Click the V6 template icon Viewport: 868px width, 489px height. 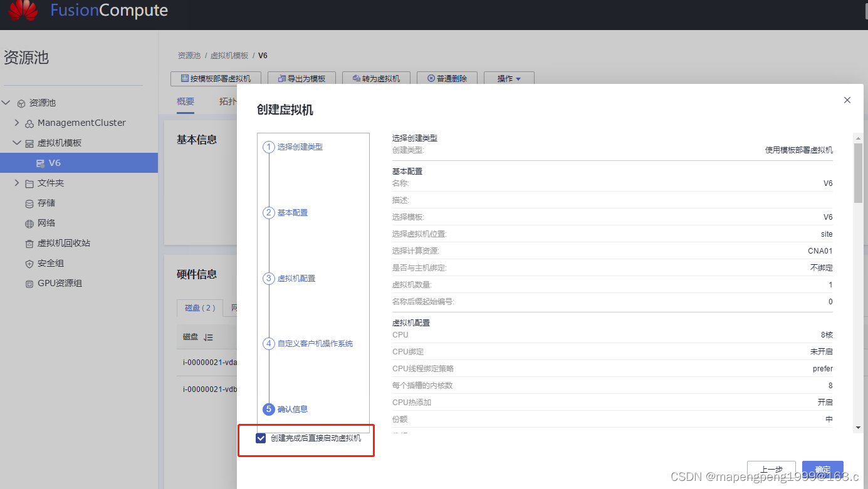[x=40, y=163]
